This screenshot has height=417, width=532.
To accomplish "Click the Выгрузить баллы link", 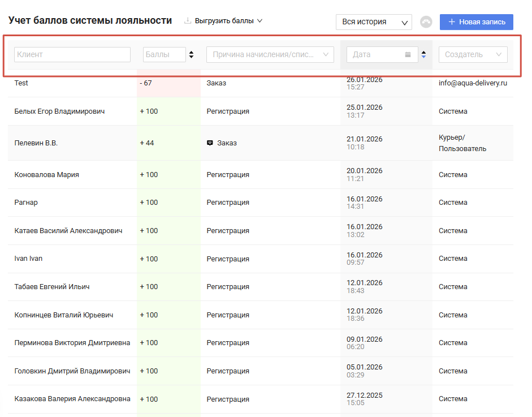I will point(224,21).
